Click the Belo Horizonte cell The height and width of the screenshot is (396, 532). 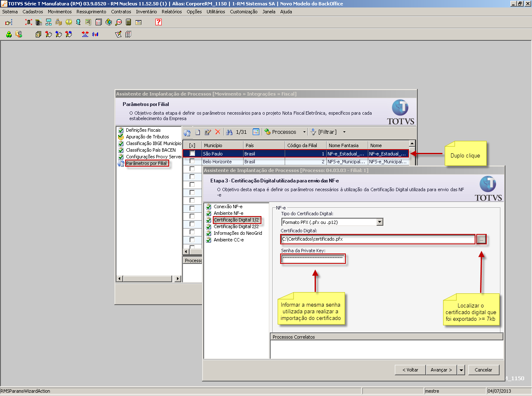[222, 162]
